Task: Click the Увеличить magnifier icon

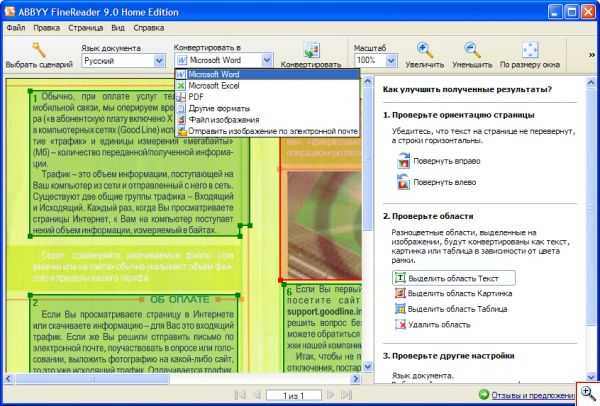Action: coord(424,50)
